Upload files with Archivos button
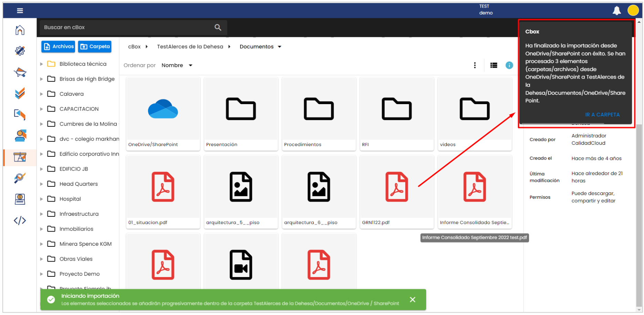The image size is (644, 315). click(58, 47)
